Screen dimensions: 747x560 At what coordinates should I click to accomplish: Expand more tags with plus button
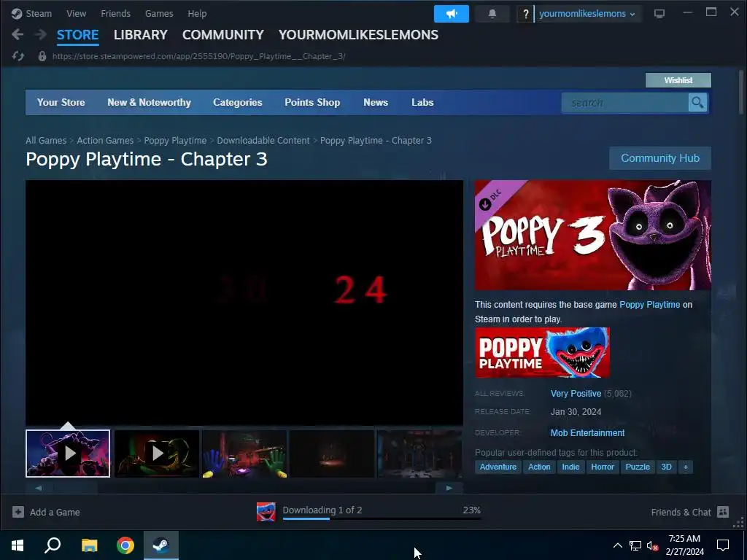pyautogui.click(x=686, y=467)
